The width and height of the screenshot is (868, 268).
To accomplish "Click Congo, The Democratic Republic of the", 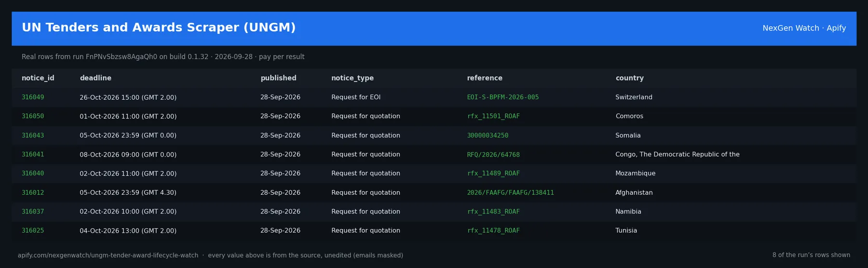I will (x=677, y=154).
